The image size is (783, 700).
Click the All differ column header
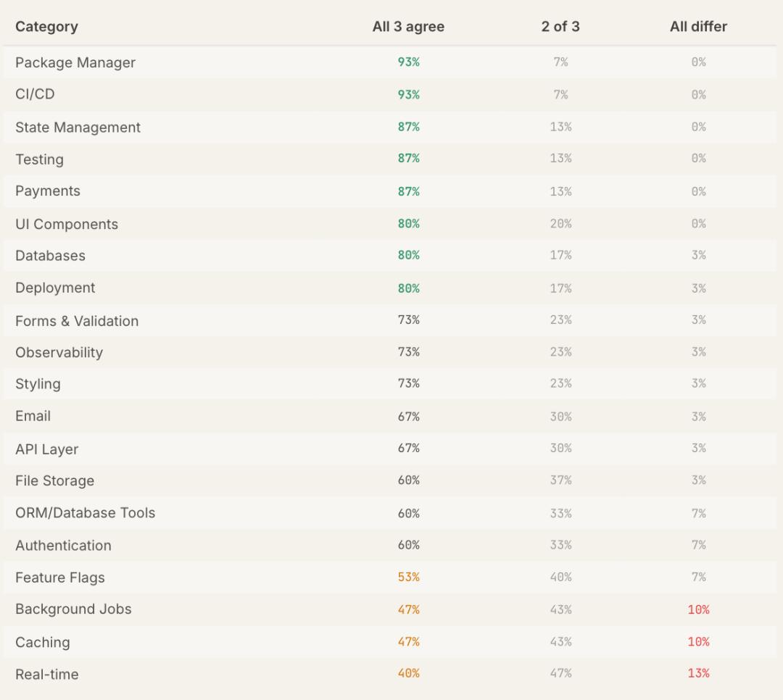(697, 27)
